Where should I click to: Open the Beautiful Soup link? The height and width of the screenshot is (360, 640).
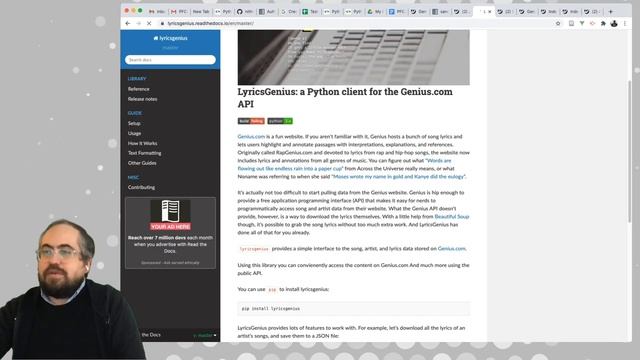pos(452,216)
